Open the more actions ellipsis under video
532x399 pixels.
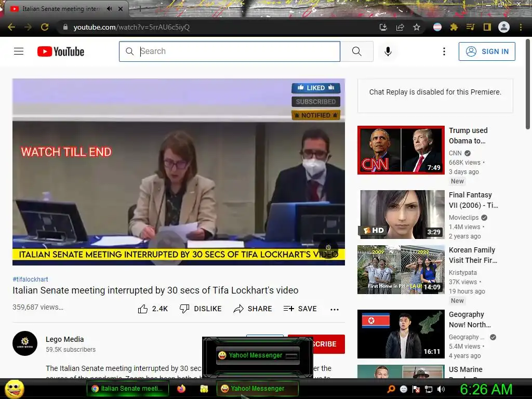click(x=335, y=309)
